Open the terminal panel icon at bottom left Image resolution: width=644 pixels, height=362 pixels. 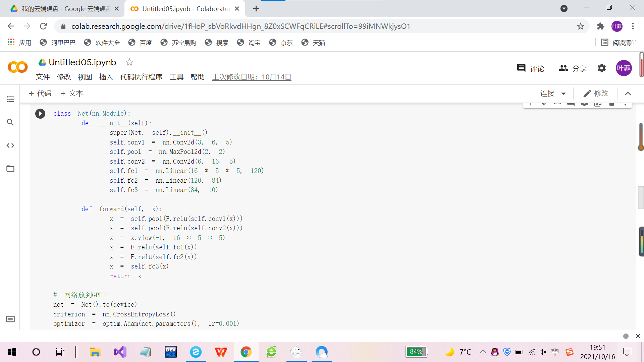pyautogui.click(x=10, y=319)
